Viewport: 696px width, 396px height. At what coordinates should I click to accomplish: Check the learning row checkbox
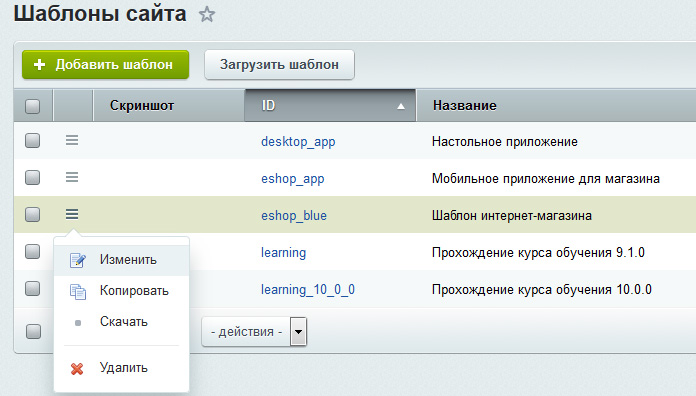[32, 252]
